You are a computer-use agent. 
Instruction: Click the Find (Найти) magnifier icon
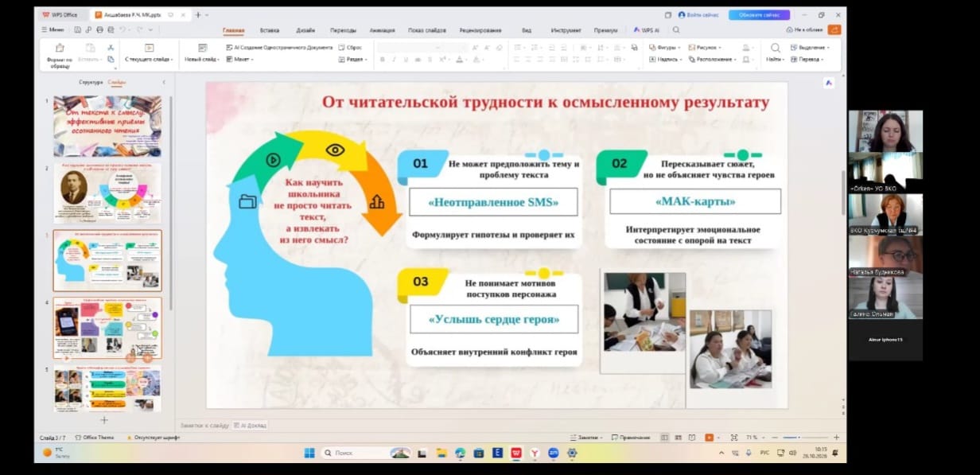(776, 48)
